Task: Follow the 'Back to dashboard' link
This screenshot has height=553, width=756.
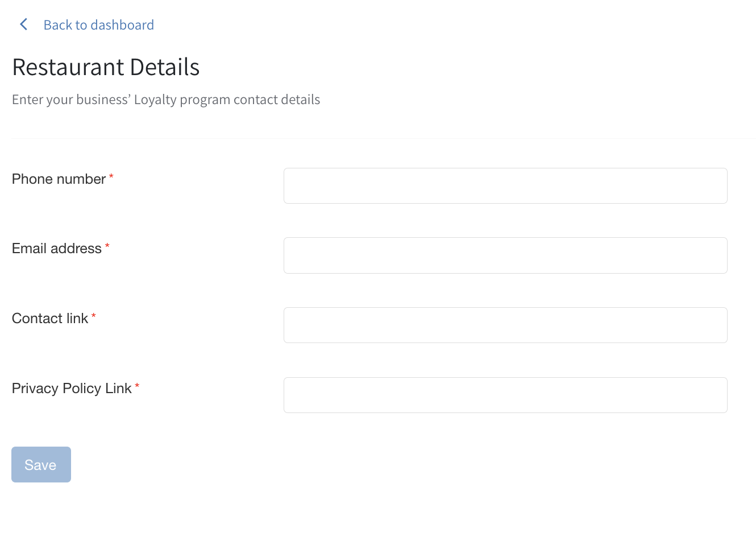Action: [99, 25]
